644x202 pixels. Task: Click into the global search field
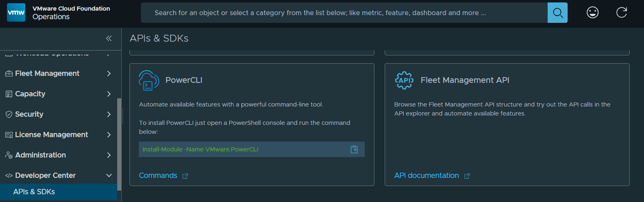tap(344, 13)
